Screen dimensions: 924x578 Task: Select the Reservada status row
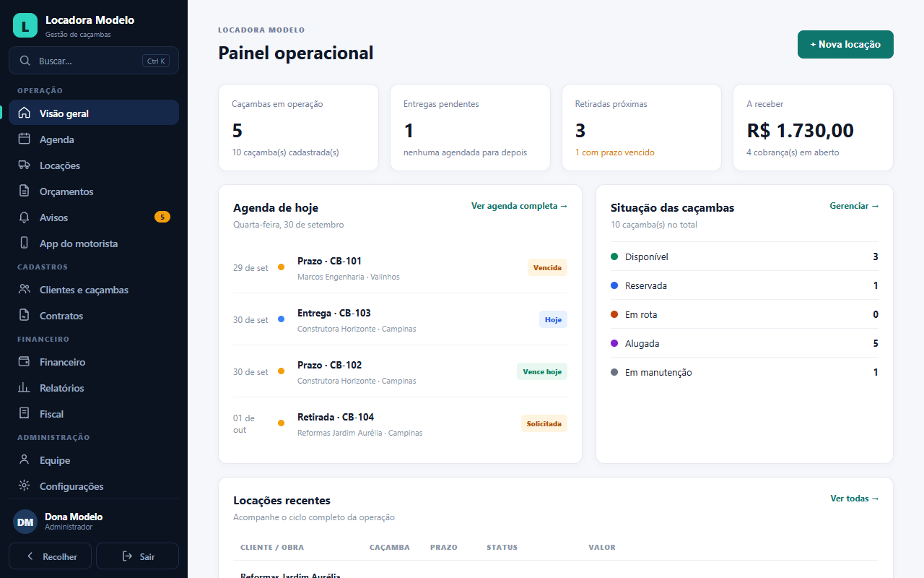pyautogui.click(x=744, y=285)
